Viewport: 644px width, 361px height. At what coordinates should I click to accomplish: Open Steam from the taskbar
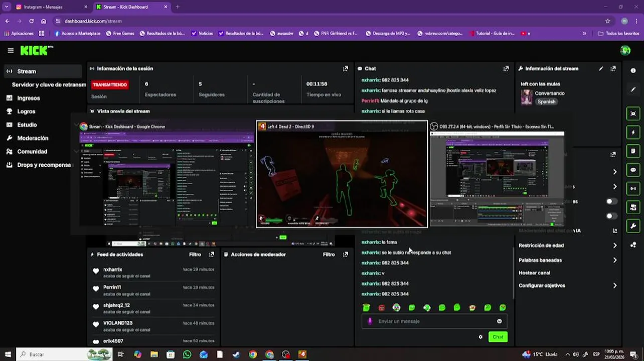click(236, 354)
